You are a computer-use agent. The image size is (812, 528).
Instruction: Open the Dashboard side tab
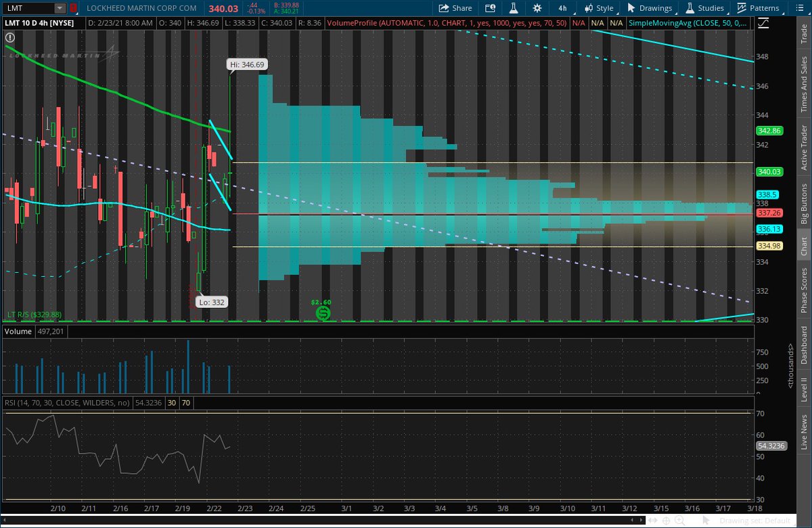tap(803, 345)
